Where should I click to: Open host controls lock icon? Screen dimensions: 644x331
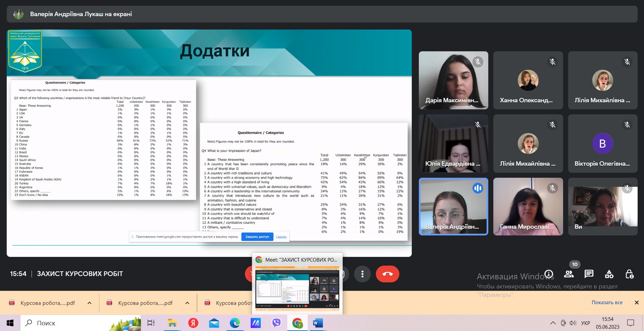pos(629,274)
